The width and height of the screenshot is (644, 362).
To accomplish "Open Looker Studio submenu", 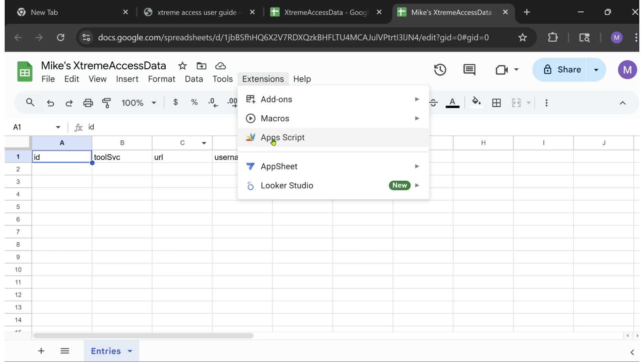I will point(333,185).
